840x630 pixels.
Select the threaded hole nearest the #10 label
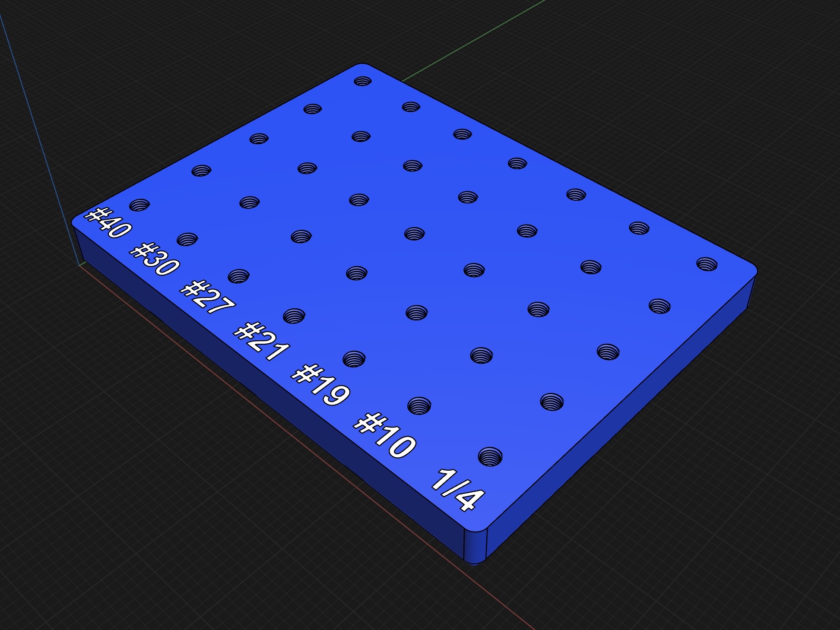(419, 406)
